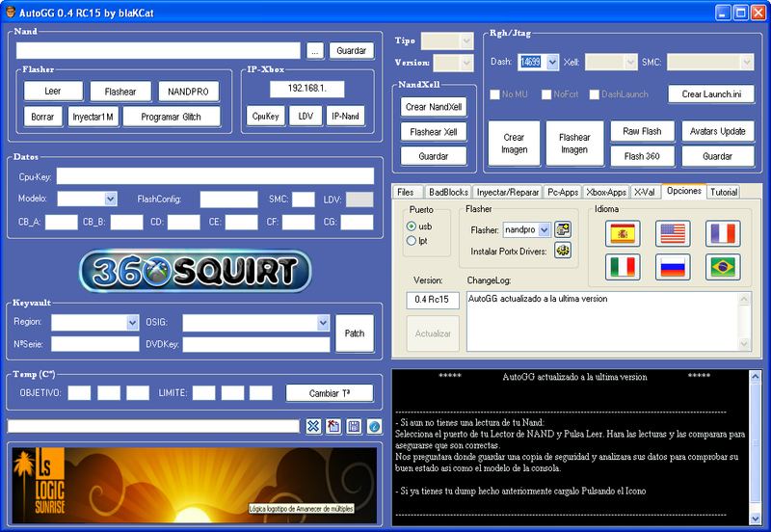
Task: Toggle the No MU checkbox
Action: (494, 94)
